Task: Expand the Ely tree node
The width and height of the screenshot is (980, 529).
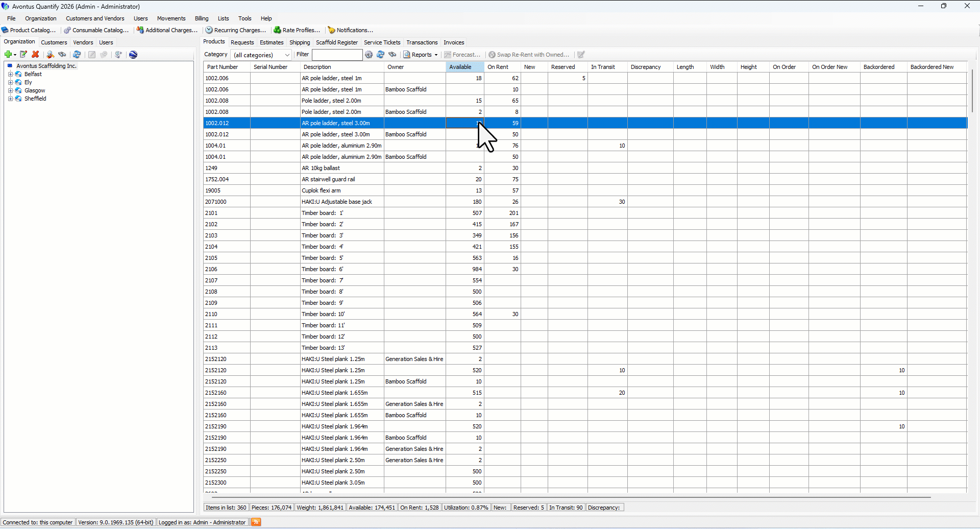Action: 10,82
